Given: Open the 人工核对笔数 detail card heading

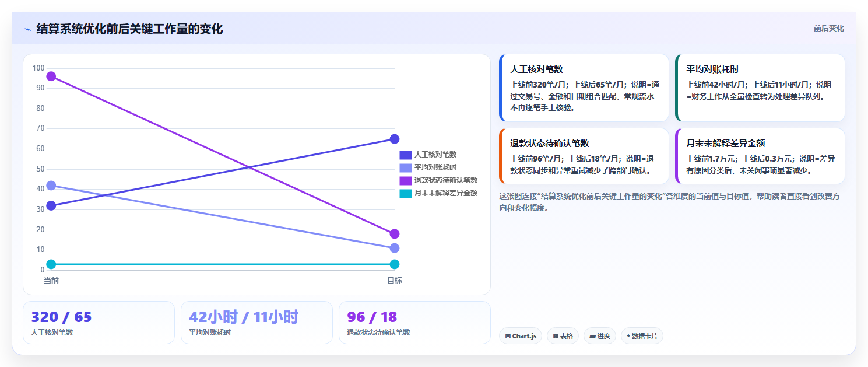Looking at the screenshot, I should click(536, 69).
